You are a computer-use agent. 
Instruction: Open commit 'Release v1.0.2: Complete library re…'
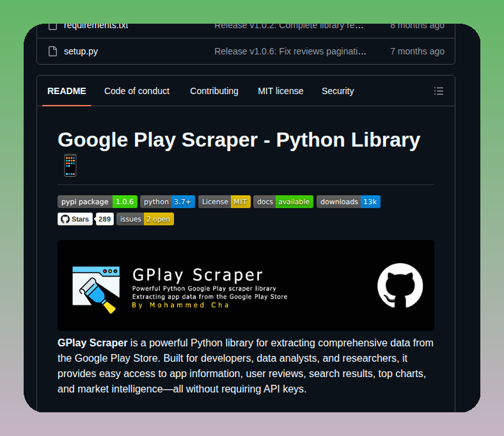point(289,26)
